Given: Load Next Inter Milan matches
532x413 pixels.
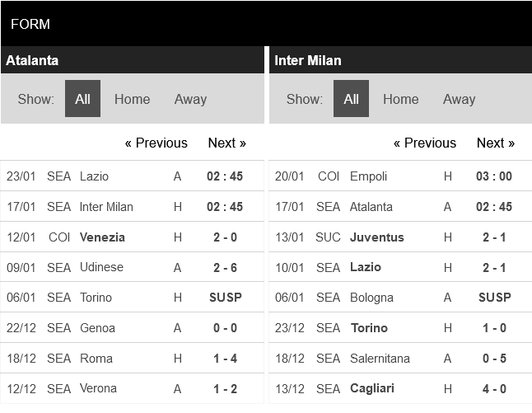Looking at the screenshot, I should (x=495, y=143).
